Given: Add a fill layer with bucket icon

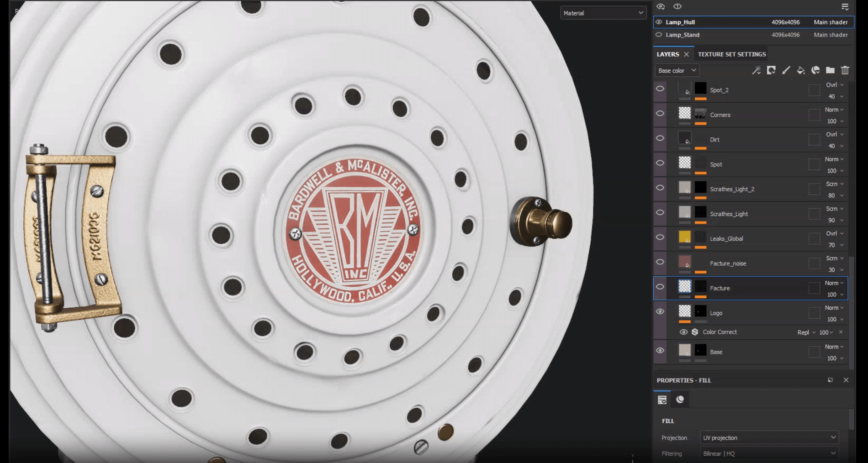Looking at the screenshot, I should (801, 70).
